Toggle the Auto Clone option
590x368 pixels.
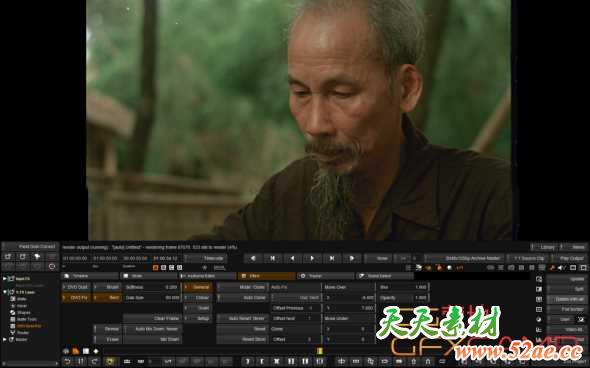[x=242, y=298]
